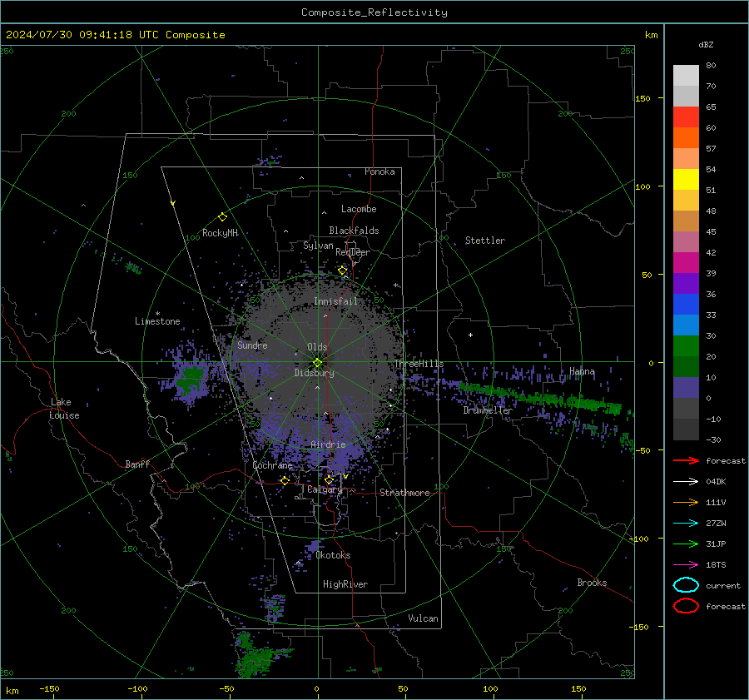The height and width of the screenshot is (700, 749).
Task: Select the yellow diamond marker above Calgary
Action: coord(329,479)
